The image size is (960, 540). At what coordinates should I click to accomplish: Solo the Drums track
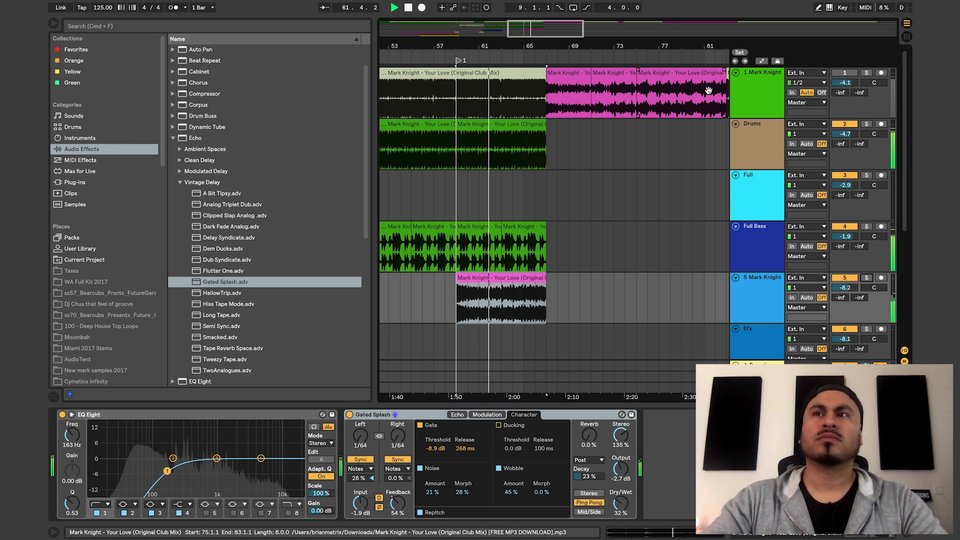coord(866,124)
